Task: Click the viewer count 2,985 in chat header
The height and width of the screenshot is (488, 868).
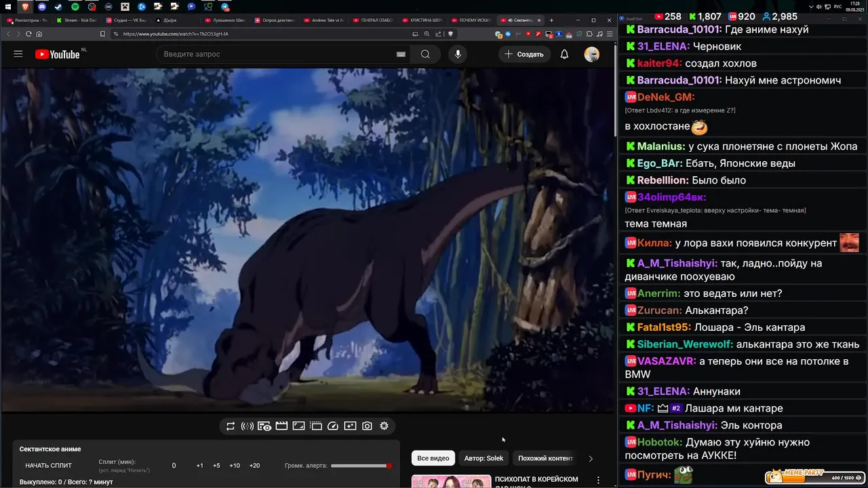Action: (784, 16)
